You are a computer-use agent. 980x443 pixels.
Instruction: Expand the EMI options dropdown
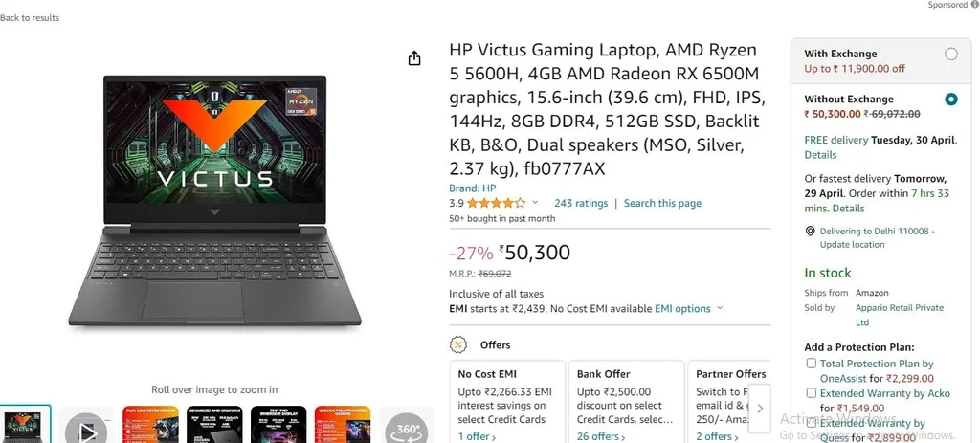pos(689,309)
